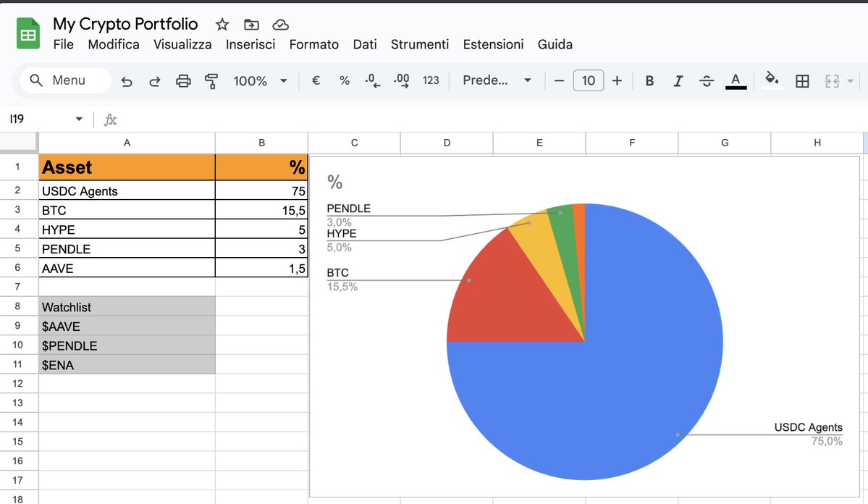Open the Dati menu
The width and height of the screenshot is (868, 504).
click(365, 44)
